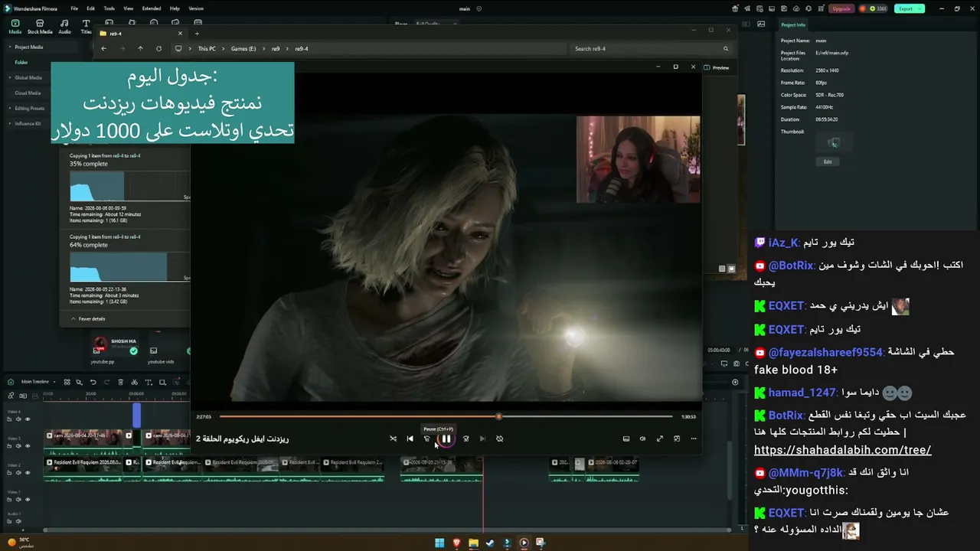Go back in File Explorer

tap(103, 49)
